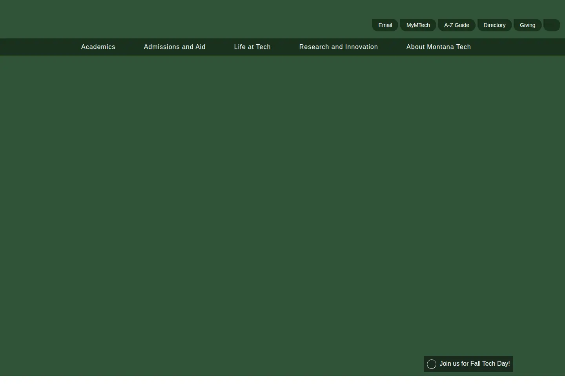Open the Giving page
Image resolution: width=565 pixels, height=392 pixels.
[x=527, y=25]
